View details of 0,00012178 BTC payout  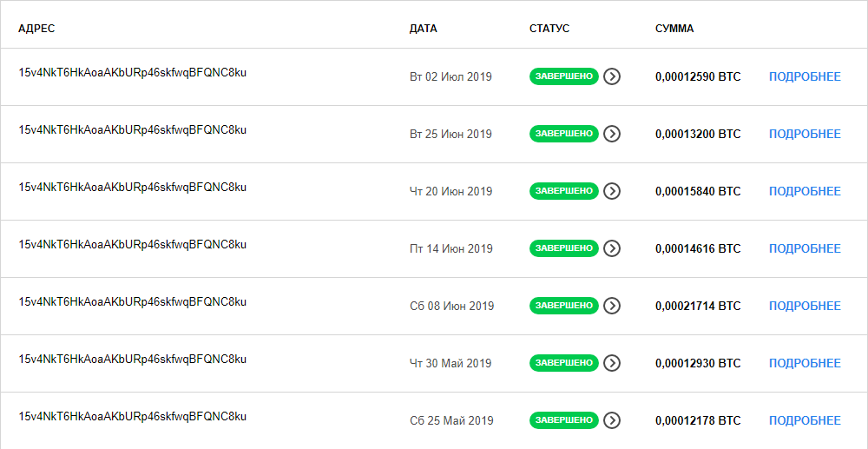click(805, 420)
